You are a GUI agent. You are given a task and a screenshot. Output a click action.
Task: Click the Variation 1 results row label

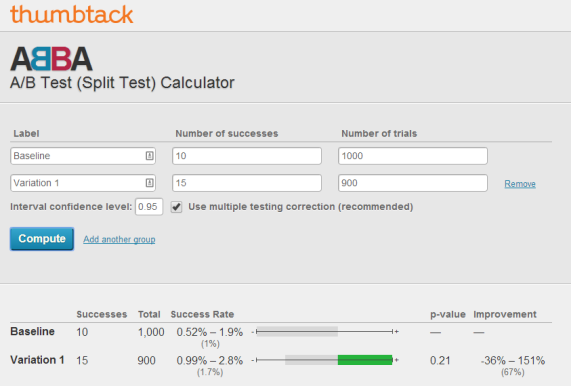(x=38, y=360)
